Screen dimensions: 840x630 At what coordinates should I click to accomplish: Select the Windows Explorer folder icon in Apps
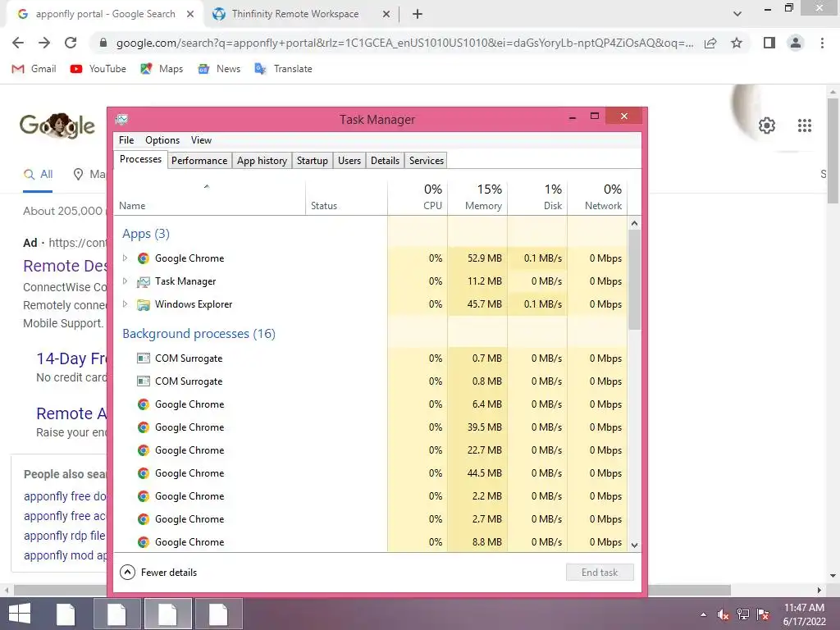(x=143, y=304)
